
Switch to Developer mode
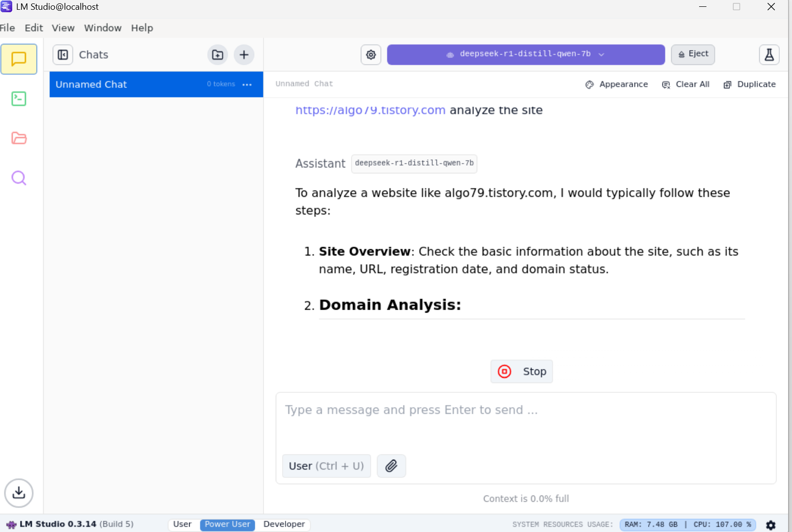coord(284,524)
